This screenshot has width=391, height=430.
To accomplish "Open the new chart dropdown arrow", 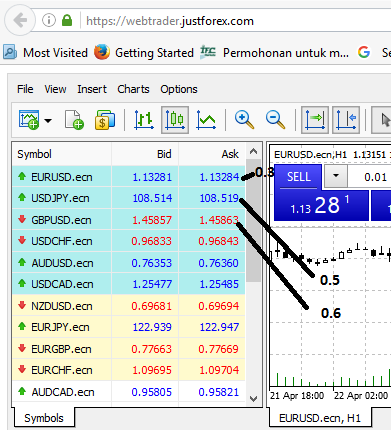I will coord(48,120).
